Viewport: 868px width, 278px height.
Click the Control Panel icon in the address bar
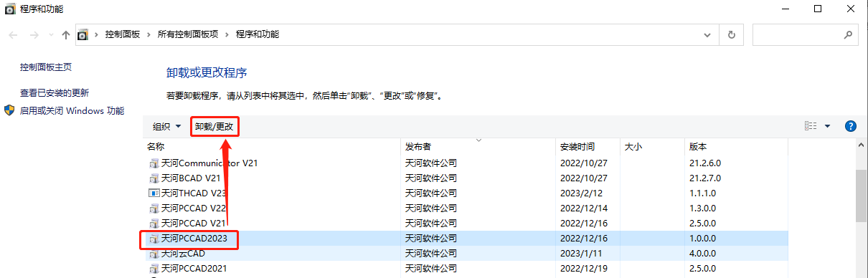click(82, 34)
